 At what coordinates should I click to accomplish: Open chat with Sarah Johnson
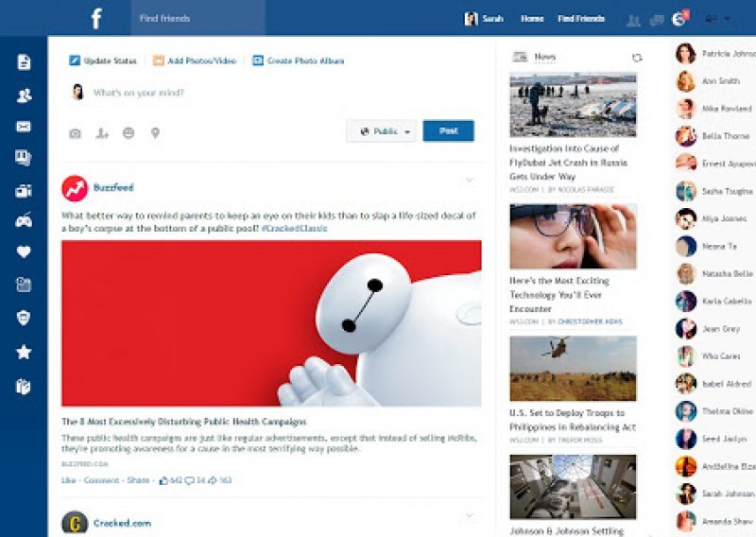(x=715, y=494)
